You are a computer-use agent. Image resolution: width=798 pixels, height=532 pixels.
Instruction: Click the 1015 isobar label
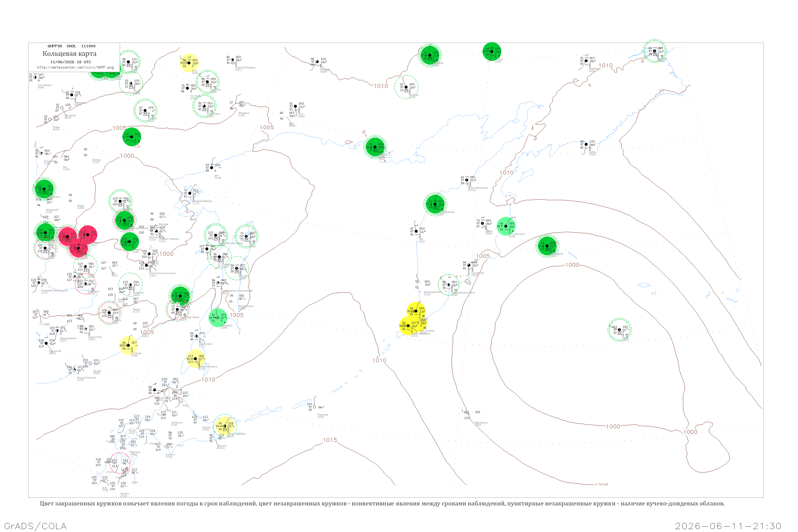coord(330,440)
